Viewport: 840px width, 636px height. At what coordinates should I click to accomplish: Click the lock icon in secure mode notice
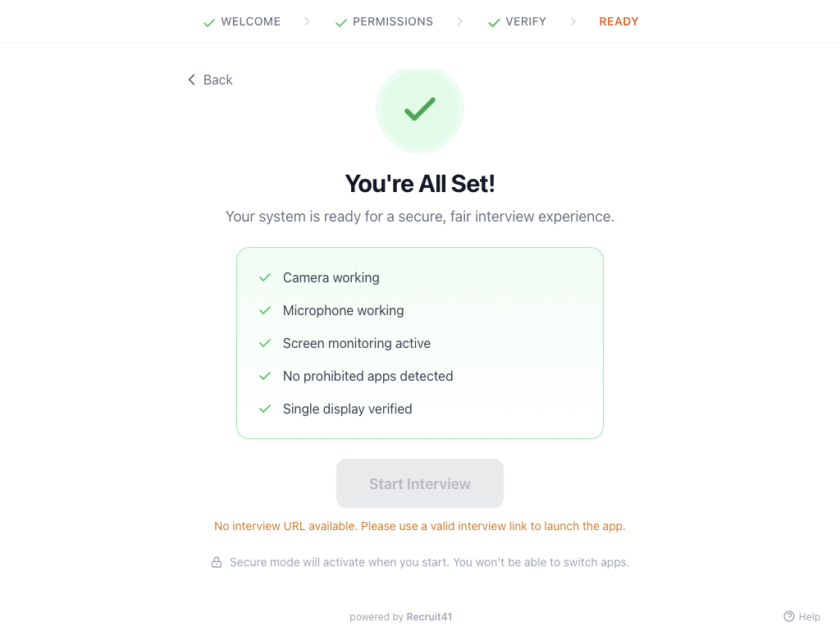pos(217,562)
